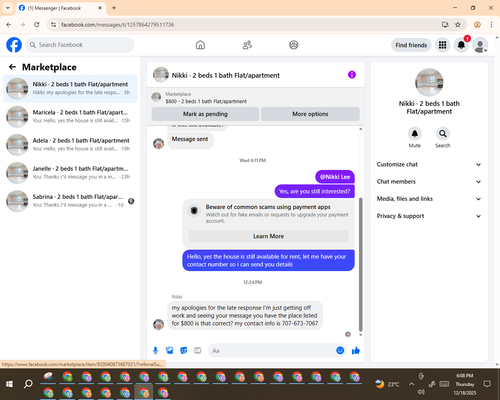
Task: Open the Facebook menu grid icon
Action: [442, 45]
